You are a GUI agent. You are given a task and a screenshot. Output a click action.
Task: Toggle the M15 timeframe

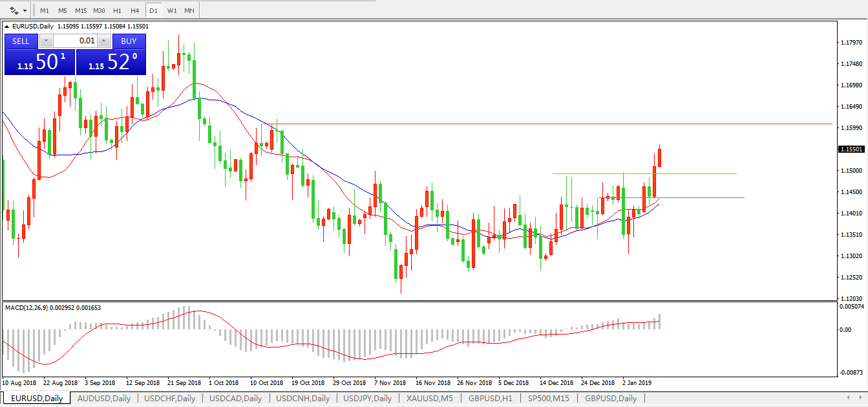click(80, 10)
